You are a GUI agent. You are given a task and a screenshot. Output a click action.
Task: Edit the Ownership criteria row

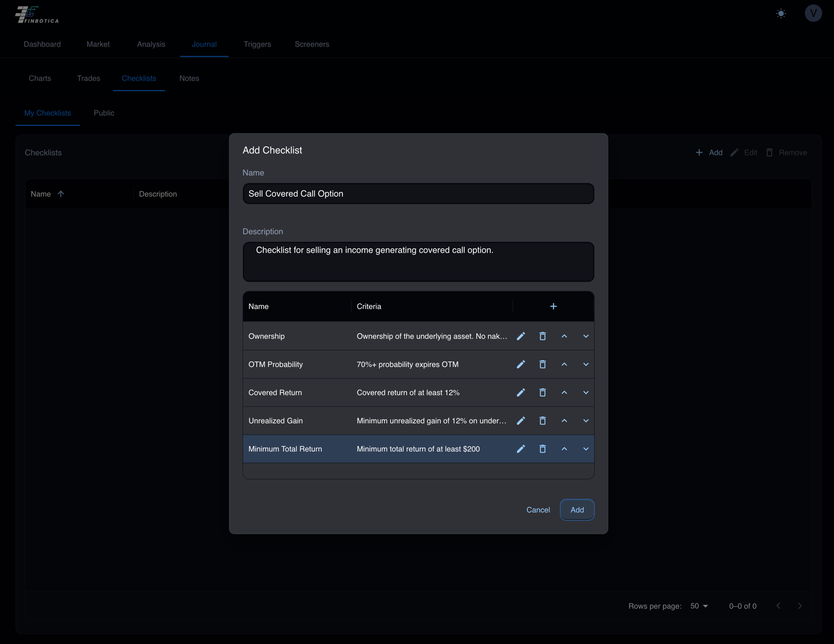pyautogui.click(x=521, y=336)
